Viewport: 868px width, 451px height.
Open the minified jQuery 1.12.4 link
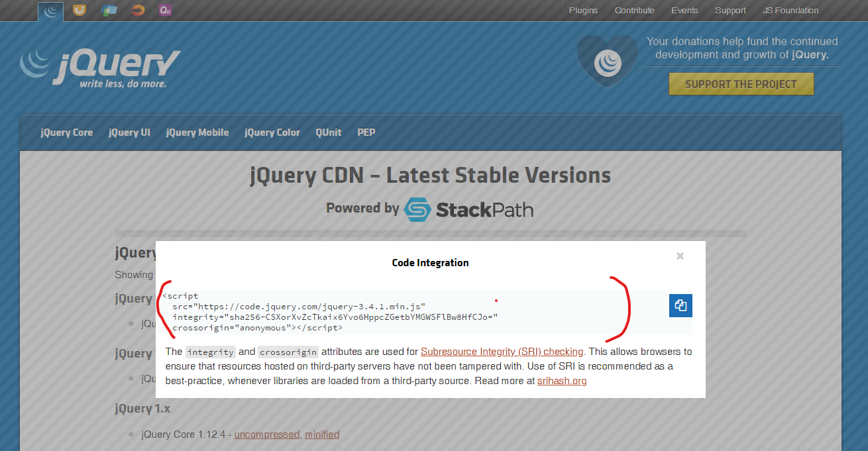coord(322,434)
